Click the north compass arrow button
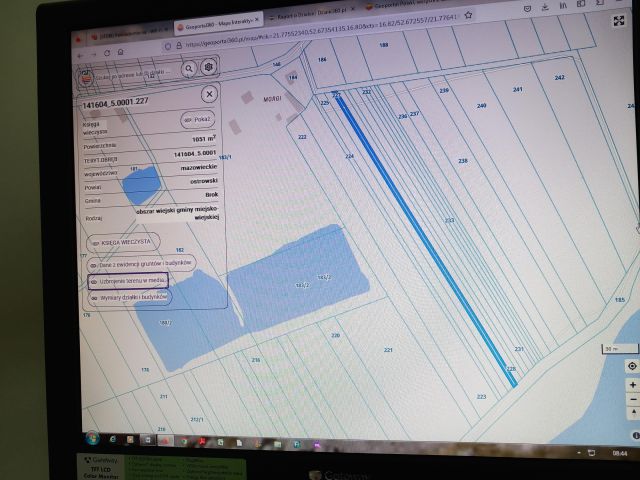The image size is (640, 480). (633, 413)
